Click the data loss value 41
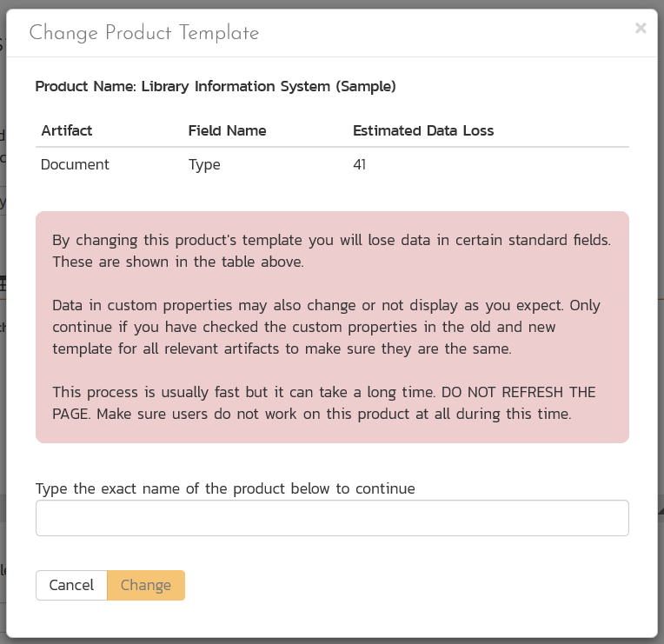The width and height of the screenshot is (664, 644). (359, 164)
